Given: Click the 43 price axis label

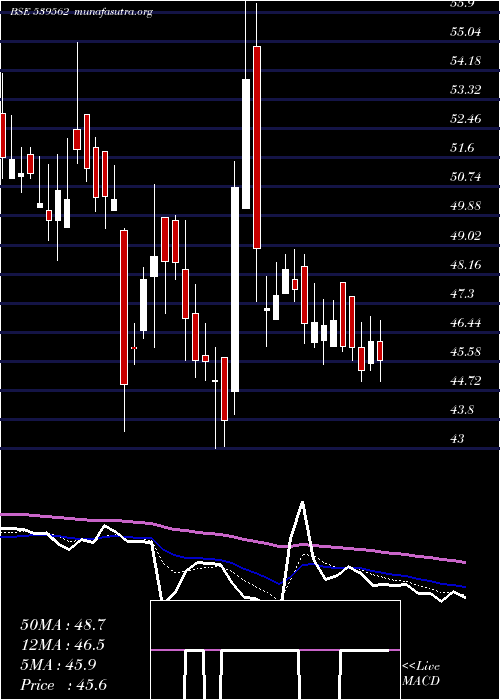Looking at the screenshot, I should 458,438.
